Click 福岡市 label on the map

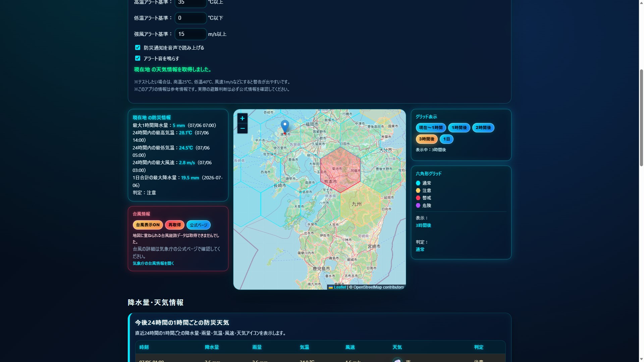[x=312, y=124]
